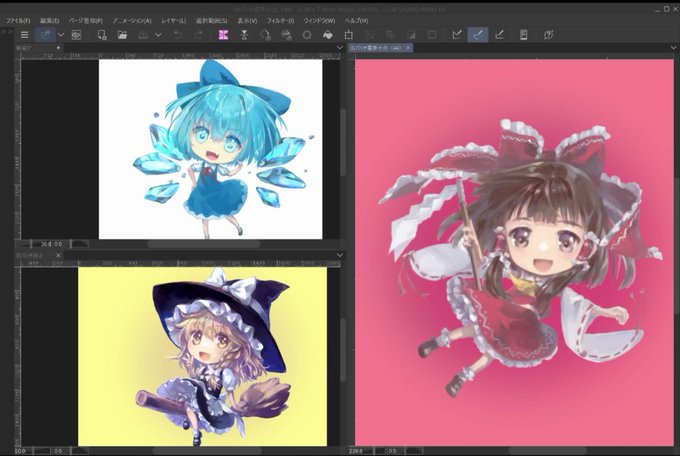Open canvas list dropdown for Cirno pane
Viewport: 680px width, 456px height.
[340, 48]
